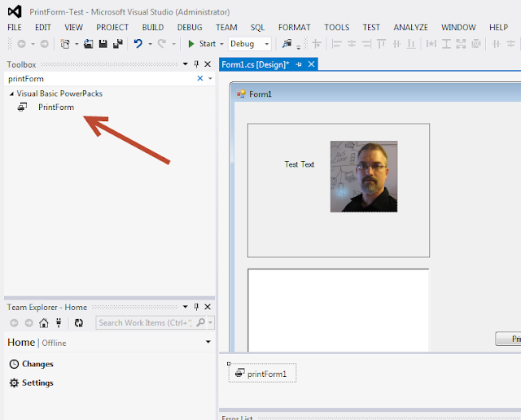Screen dimensions: 521x420
Task: Select the printForm1 component in the tray
Action: 262,374
